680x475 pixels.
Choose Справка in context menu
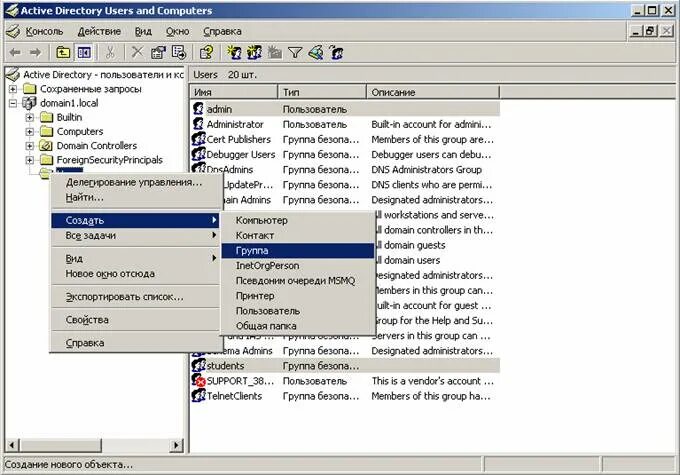coord(135,343)
